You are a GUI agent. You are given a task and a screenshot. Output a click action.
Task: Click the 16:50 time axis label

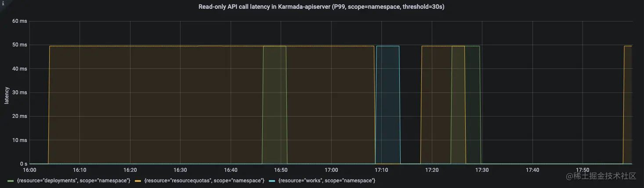coord(281,170)
